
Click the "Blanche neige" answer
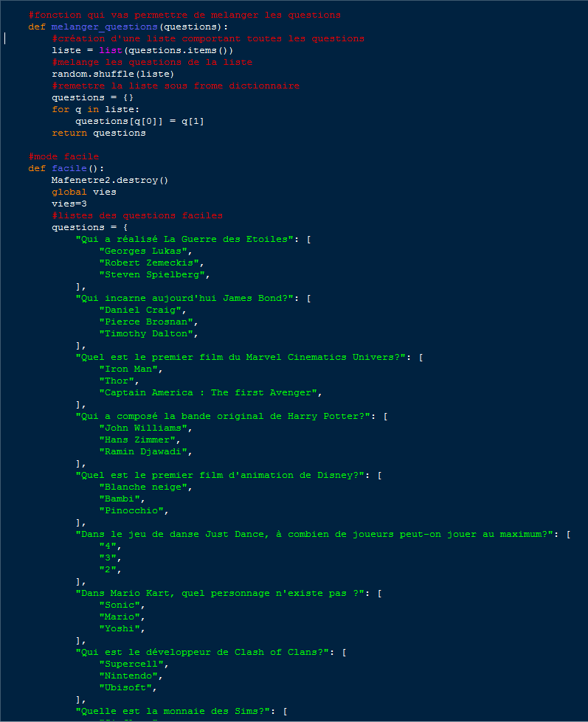click(x=145, y=487)
